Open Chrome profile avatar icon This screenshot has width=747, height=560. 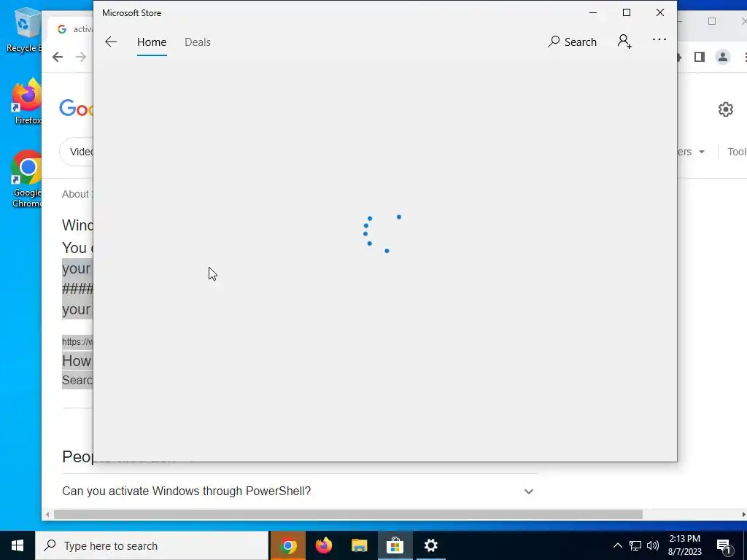[723, 57]
